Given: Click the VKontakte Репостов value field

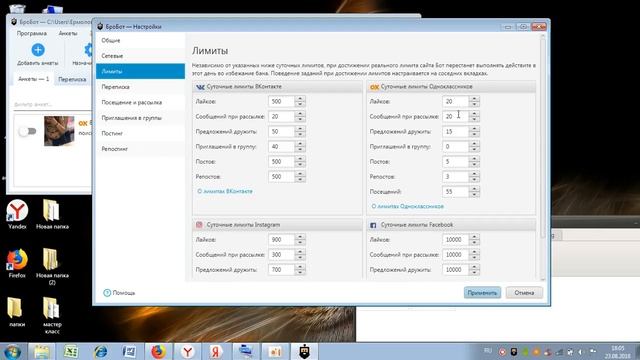Looking at the screenshot, I should pos(282,177).
